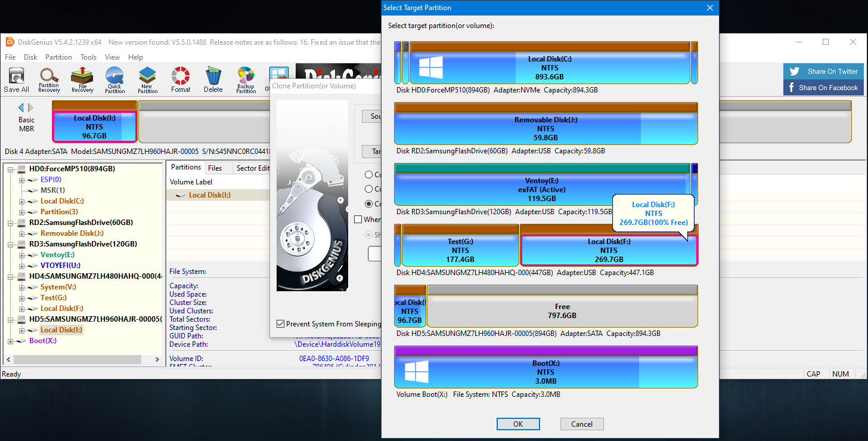Open the Disk menu
The image size is (868, 441).
tap(30, 57)
